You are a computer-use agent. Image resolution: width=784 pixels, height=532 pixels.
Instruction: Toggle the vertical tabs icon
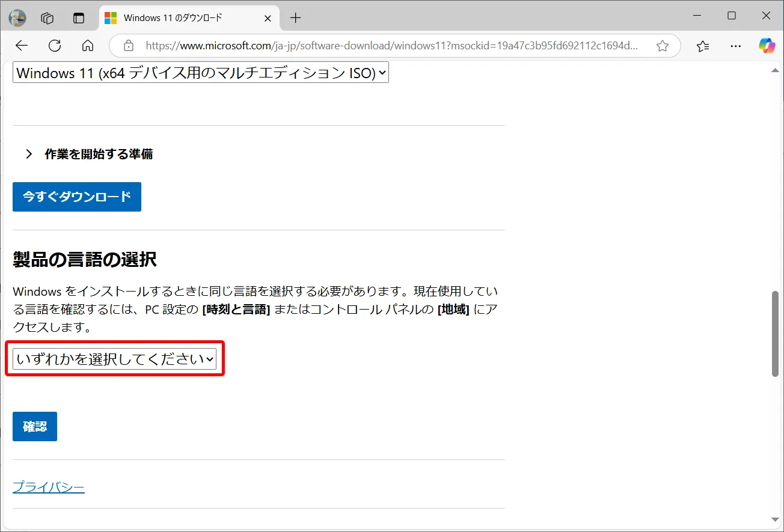(79, 18)
